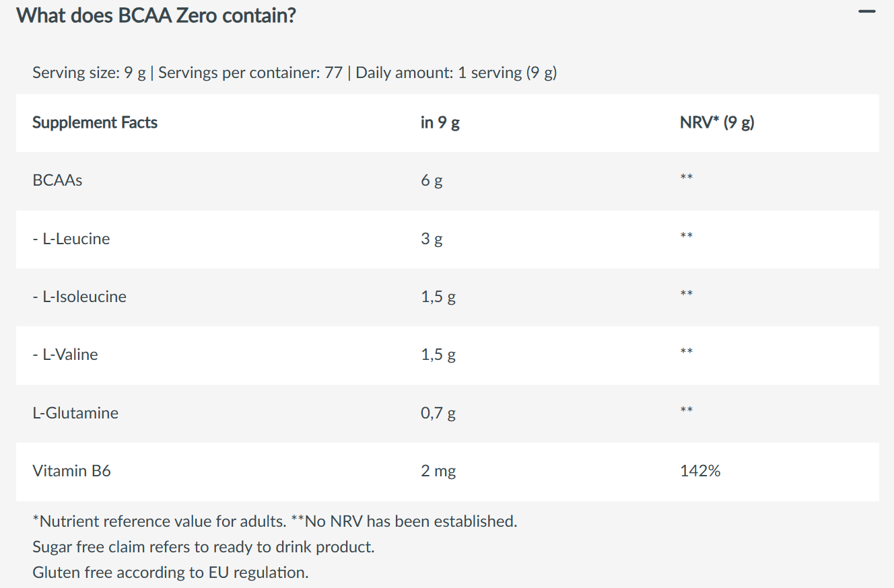The image size is (894, 588).
Task: Collapse the section with the minus icon
Action: coord(867,12)
